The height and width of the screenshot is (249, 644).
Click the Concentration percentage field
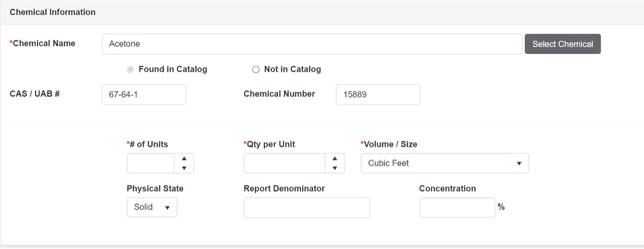tap(457, 208)
